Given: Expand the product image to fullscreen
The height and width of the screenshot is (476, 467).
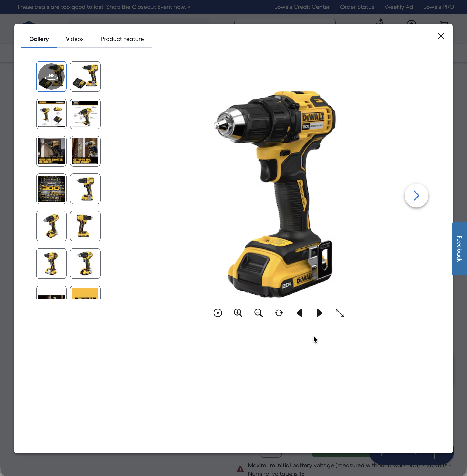Looking at the screenshot, I should (340, 313).
